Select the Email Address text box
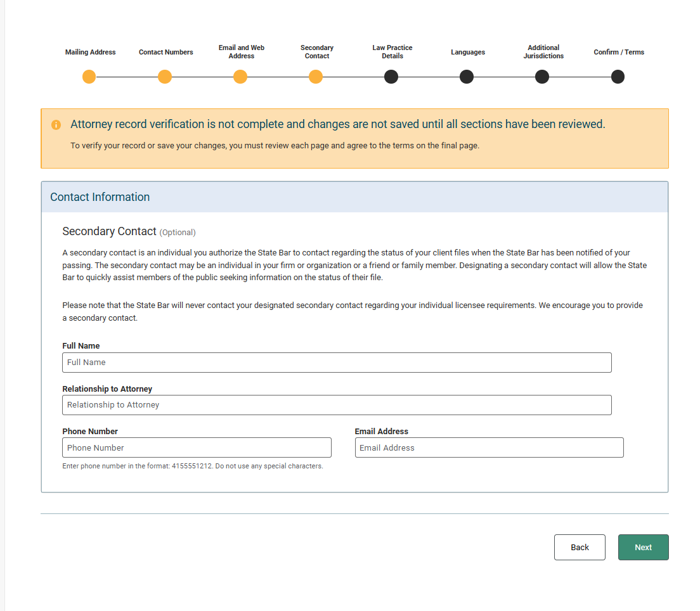Screen dimensions: 700x611 point(489,447)
